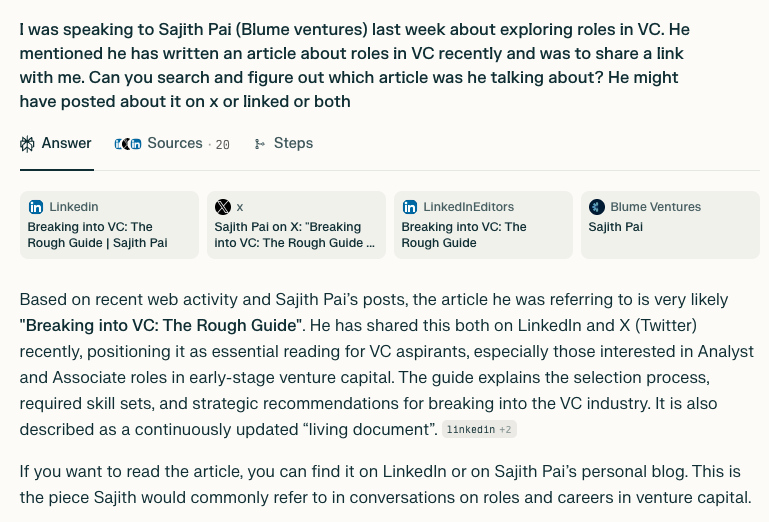Open Sajith Pai on X source card

[296, 225]
